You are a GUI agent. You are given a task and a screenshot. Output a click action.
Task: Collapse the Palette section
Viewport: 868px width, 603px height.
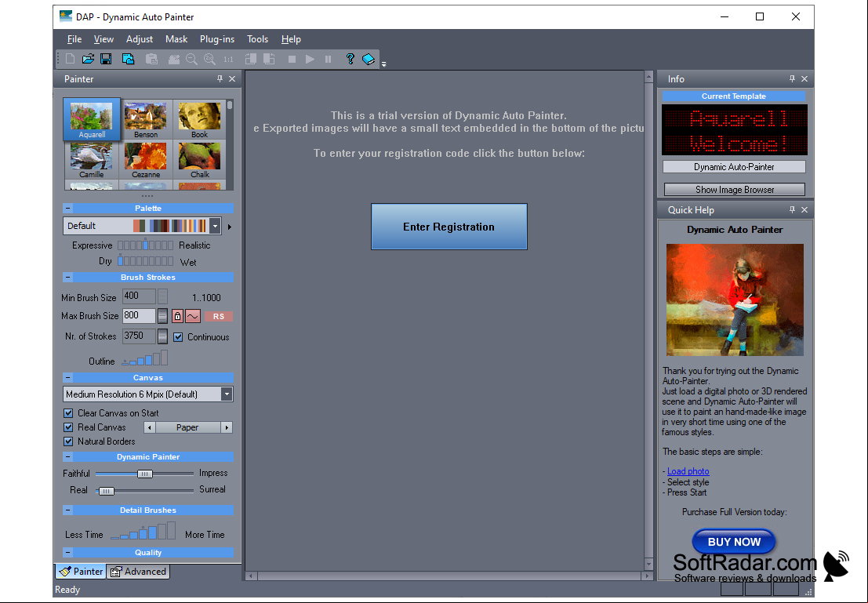pos(67,209)
